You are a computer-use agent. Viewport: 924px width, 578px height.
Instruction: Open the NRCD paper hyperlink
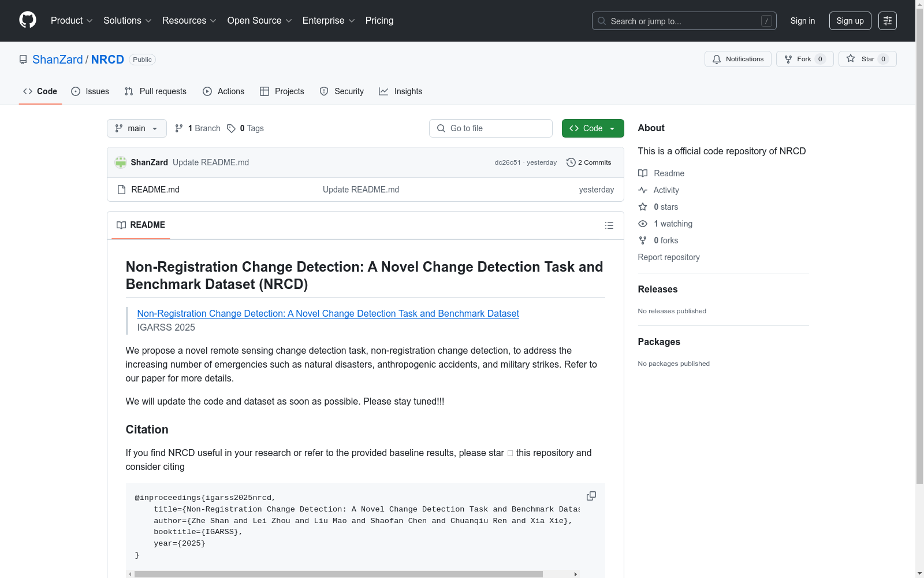click(328, 313)
